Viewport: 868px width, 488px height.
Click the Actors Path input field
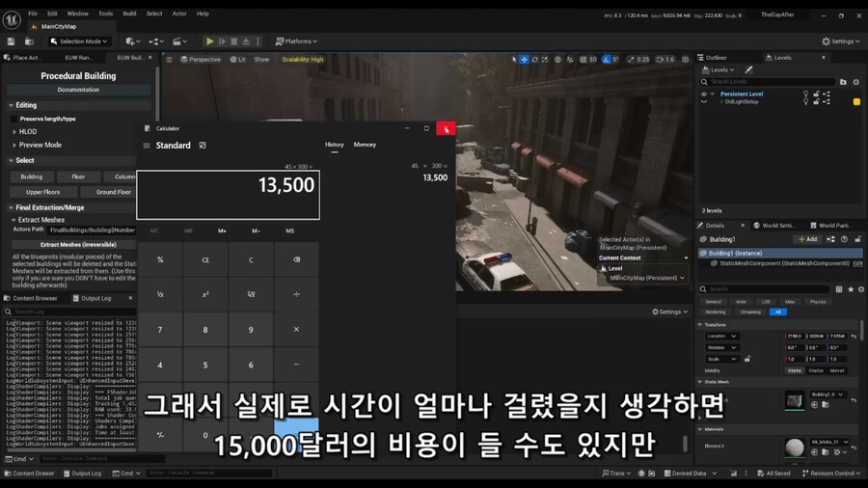92,230
